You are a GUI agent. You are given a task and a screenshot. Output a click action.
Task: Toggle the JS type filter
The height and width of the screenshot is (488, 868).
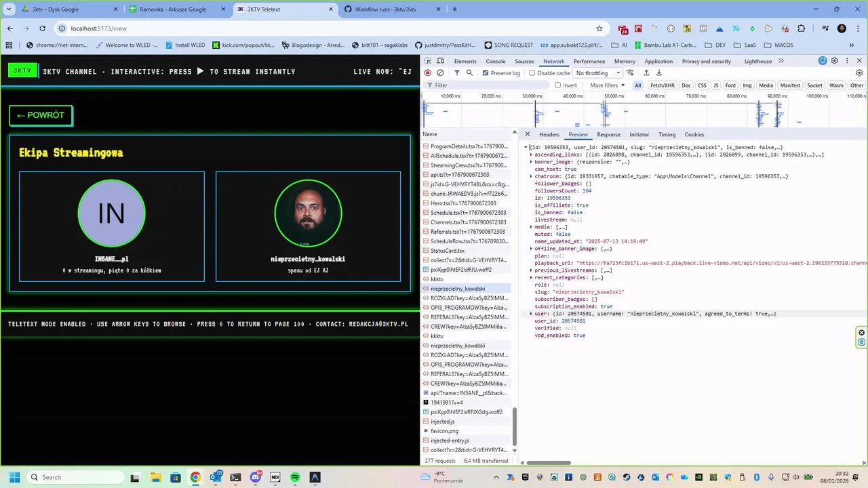pyautogui.click(x=715, y=85)
